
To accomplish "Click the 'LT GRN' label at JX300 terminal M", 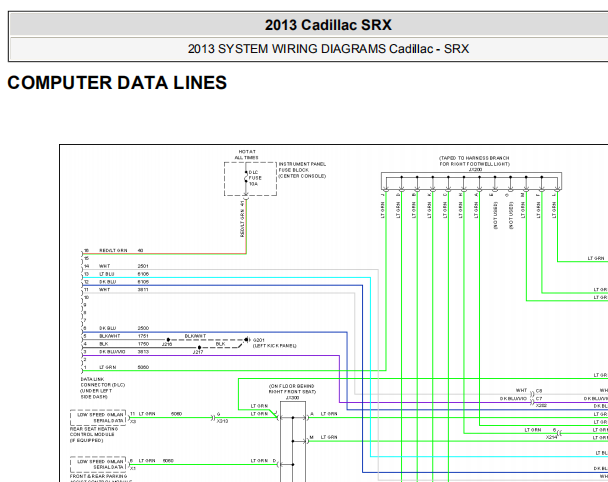I will pos(329,437).
